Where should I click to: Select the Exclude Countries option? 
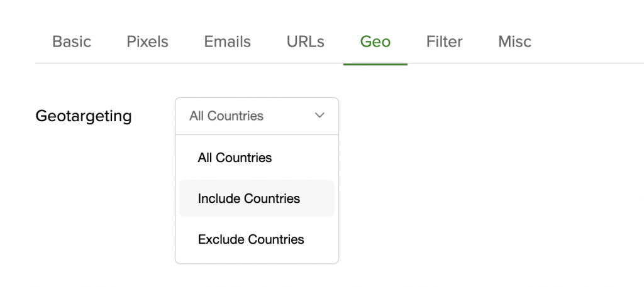click(x=250, y=239)
